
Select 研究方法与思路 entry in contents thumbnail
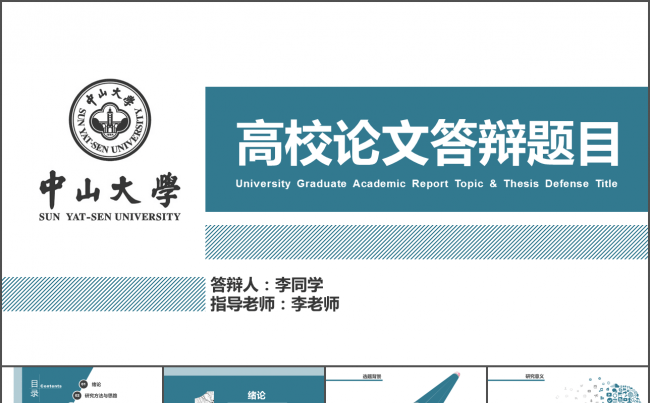(101, 396)
